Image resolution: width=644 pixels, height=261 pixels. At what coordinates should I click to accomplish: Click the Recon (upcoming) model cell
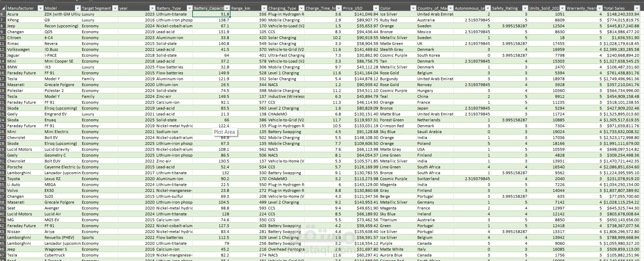[62, 26]
